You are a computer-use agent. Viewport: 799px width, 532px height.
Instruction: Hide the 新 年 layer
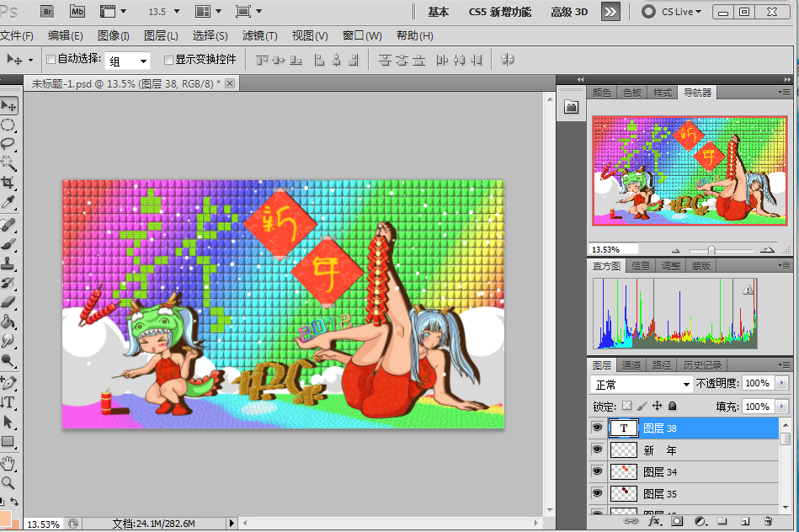(597, 450)
